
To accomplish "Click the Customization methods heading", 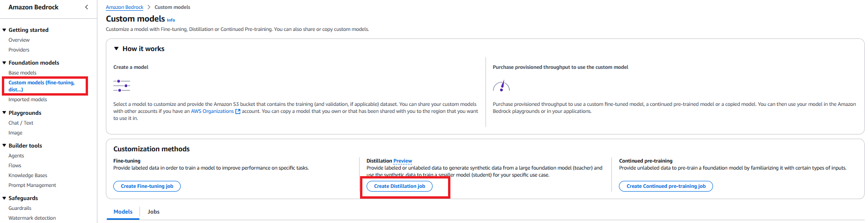I will [x=151, y=149].
